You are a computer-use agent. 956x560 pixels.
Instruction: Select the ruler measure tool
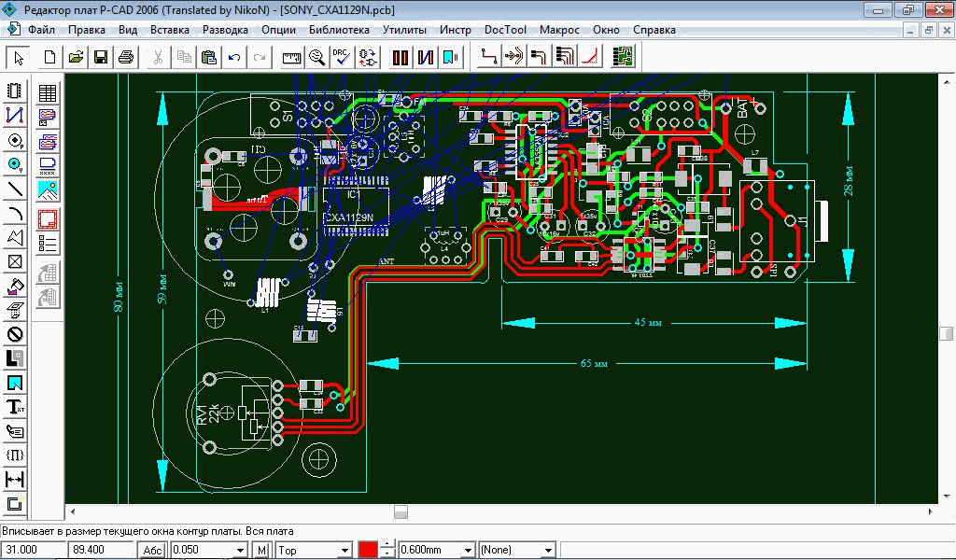click(x=291, y=57)
